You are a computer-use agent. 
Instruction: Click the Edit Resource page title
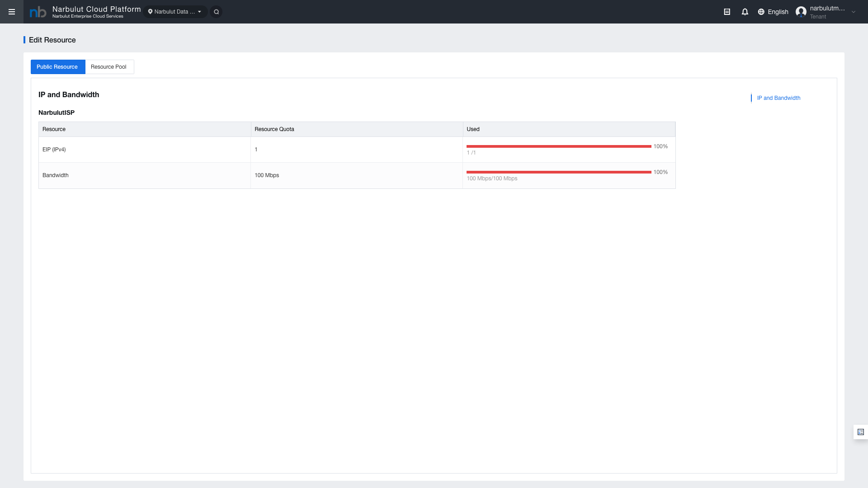point(52,40)
